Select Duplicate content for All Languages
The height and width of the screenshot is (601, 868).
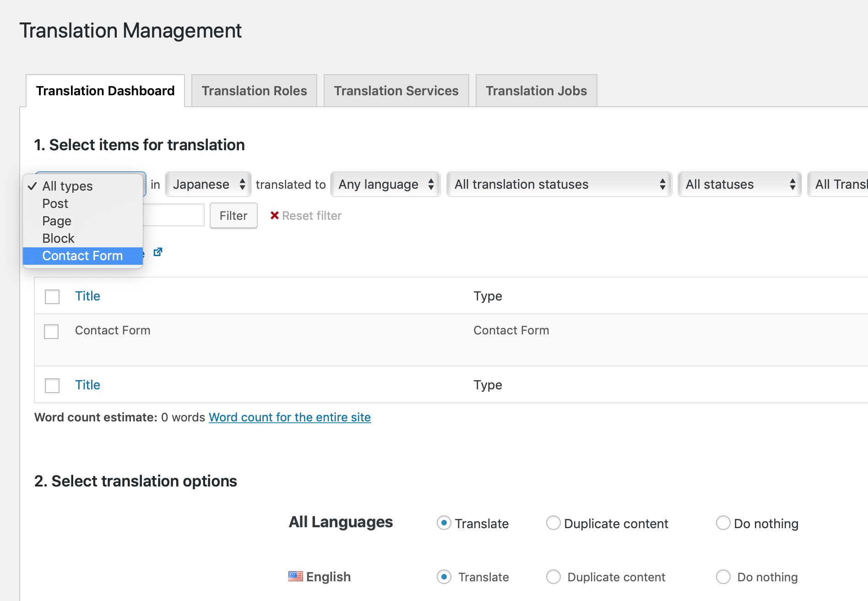click(553, 523)
